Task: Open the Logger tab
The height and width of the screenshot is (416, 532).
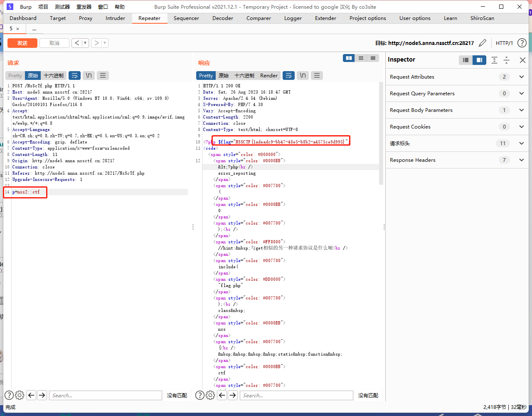Action: 293,18
